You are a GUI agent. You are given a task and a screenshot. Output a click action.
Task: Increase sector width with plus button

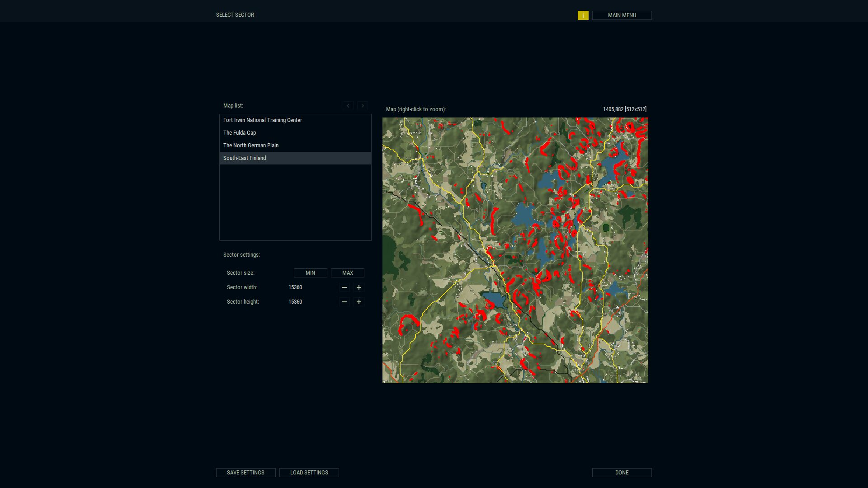(x=359, y=287)
